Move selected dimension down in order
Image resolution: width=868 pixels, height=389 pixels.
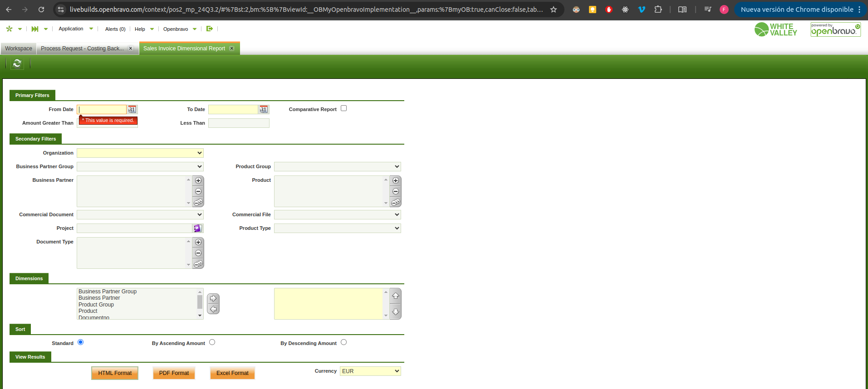coord(396,312)
